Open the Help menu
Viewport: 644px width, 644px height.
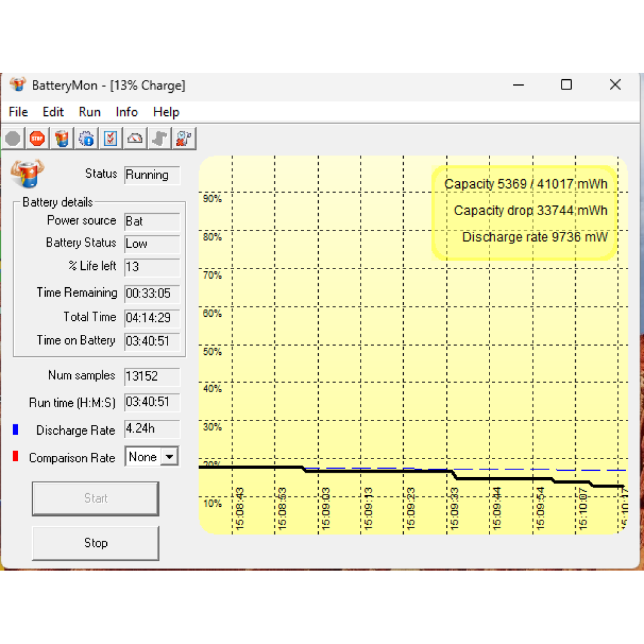coord(166,112)
